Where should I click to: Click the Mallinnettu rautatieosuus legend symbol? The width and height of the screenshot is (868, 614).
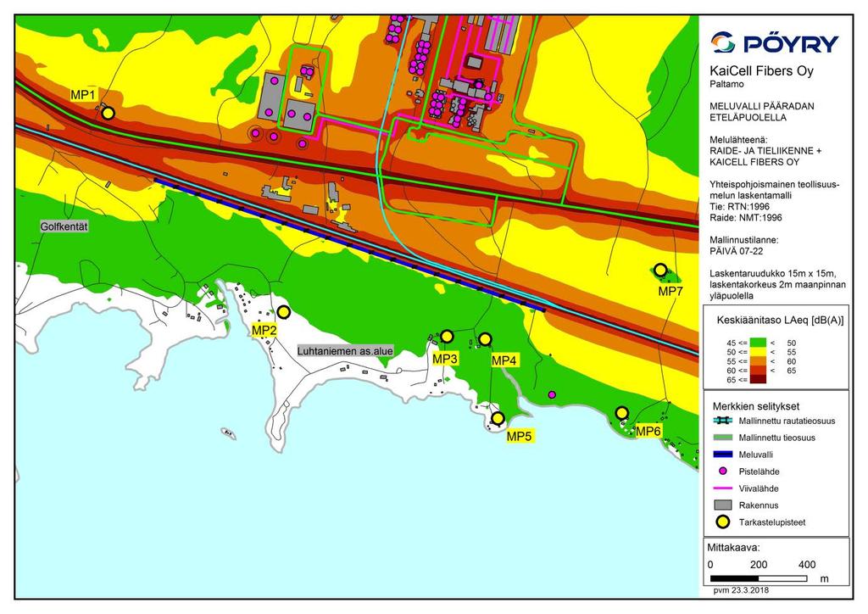point(722,421)
